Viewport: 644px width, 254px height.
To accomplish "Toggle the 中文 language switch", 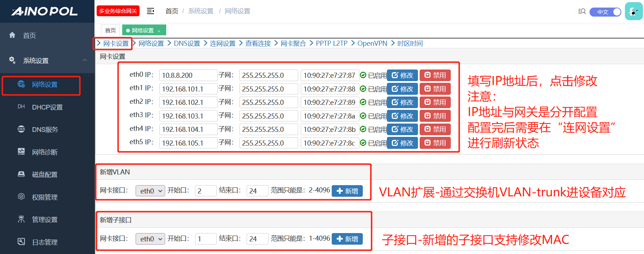I will [x=605, y=12].
